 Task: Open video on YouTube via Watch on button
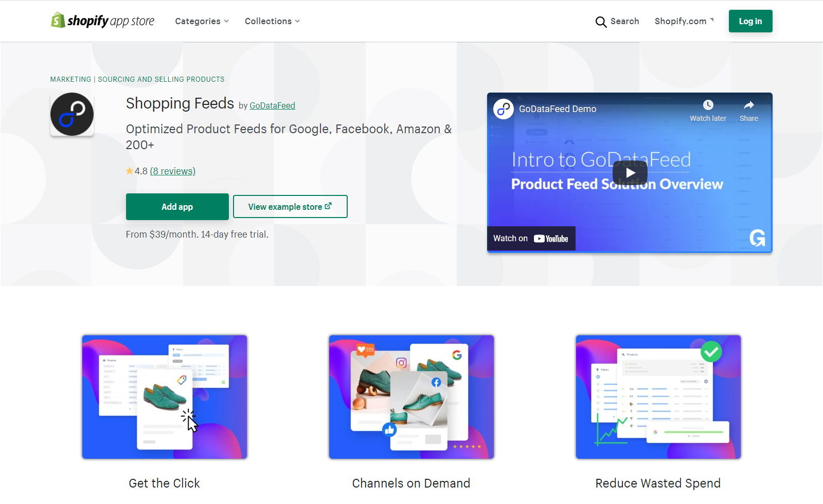(x=531, y=239)
